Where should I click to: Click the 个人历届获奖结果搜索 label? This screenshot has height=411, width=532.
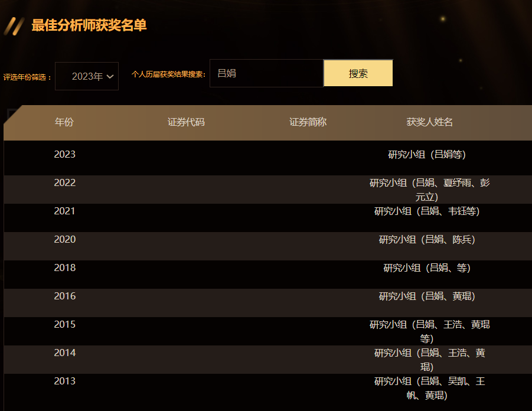168,74
